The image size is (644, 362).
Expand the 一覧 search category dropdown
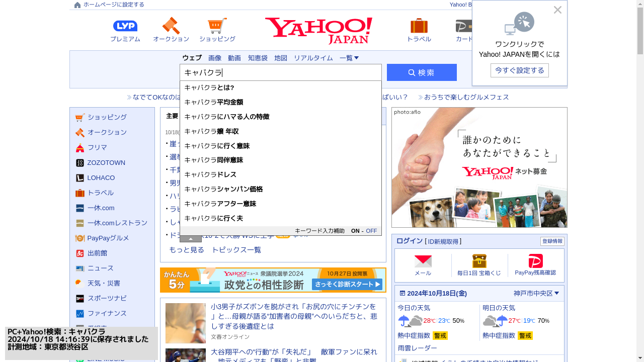(x=349, y=58)
